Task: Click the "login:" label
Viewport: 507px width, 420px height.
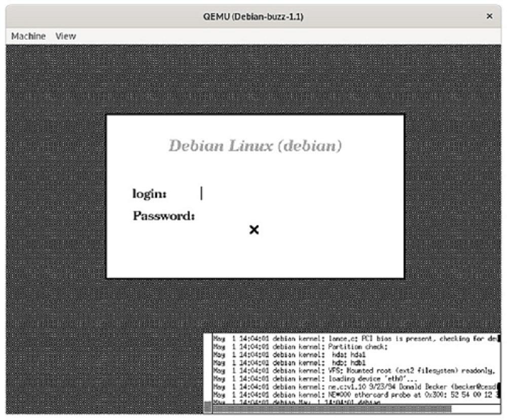Action: click(150, 194)
